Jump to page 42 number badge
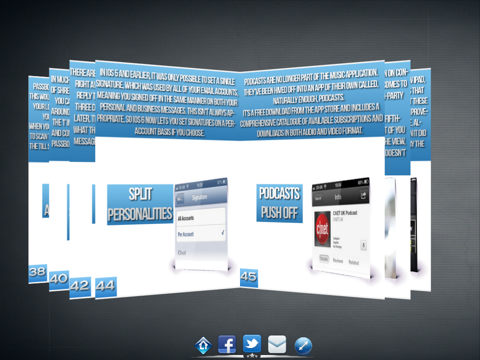The width and height of the screenshot is (480, 360). (80, 286)
